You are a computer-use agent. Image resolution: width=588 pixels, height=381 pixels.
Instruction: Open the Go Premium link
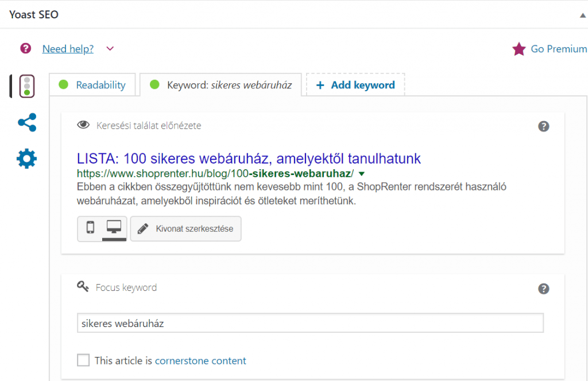tap(559, 49)
